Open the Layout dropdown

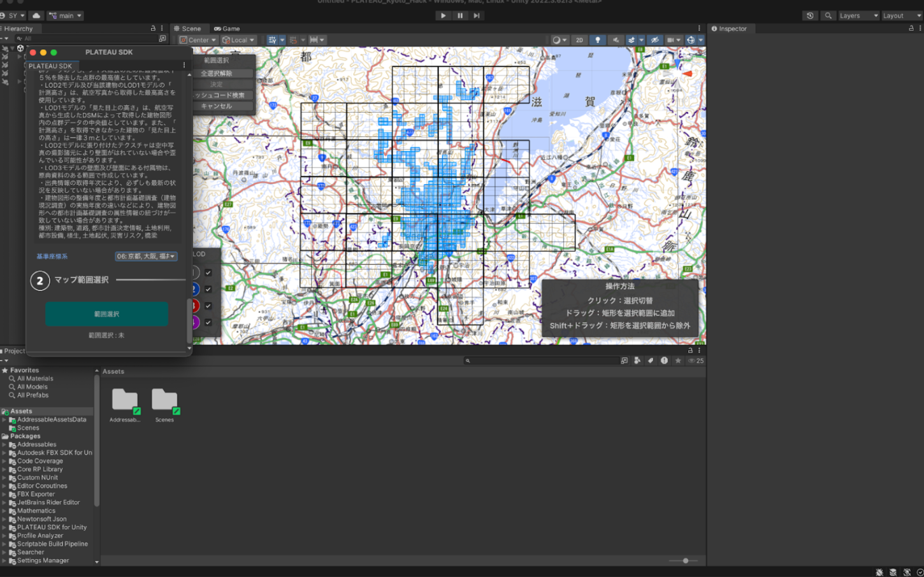point(901,16)
